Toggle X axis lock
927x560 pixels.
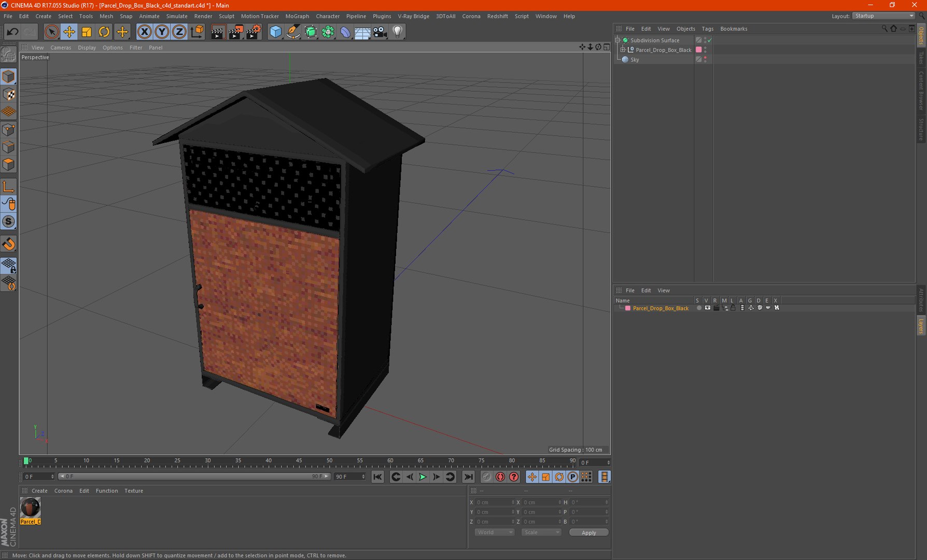[x=145, y=32]
